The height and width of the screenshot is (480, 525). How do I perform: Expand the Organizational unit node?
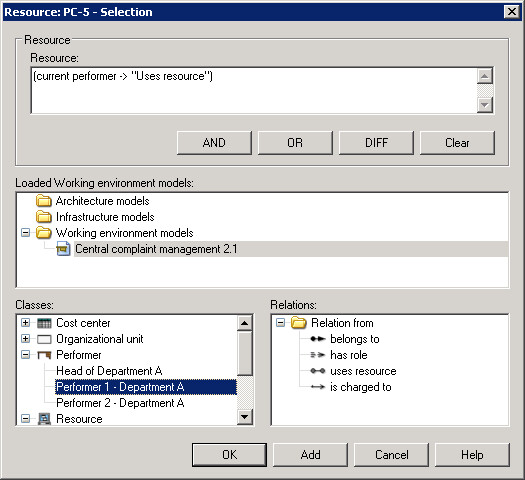[x=25, y=339]
